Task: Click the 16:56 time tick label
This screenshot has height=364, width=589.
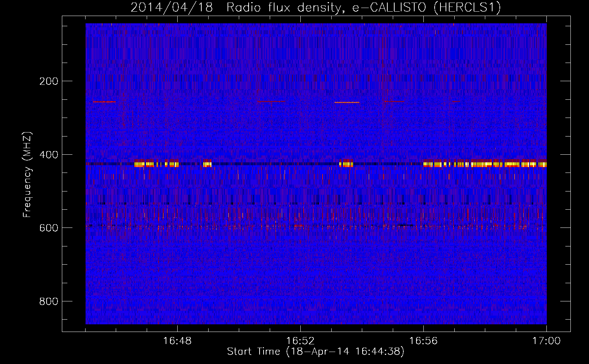Action: pyautogui.click(x=423, y=341)
